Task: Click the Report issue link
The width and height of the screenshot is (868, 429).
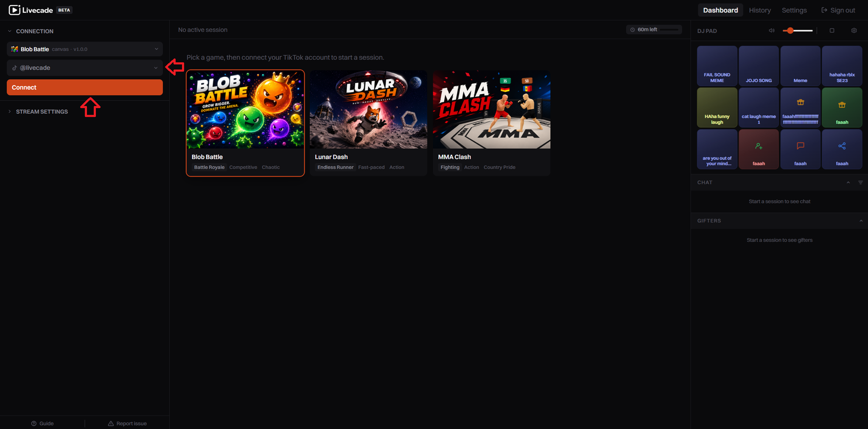Action: click(x=127, y=423)
